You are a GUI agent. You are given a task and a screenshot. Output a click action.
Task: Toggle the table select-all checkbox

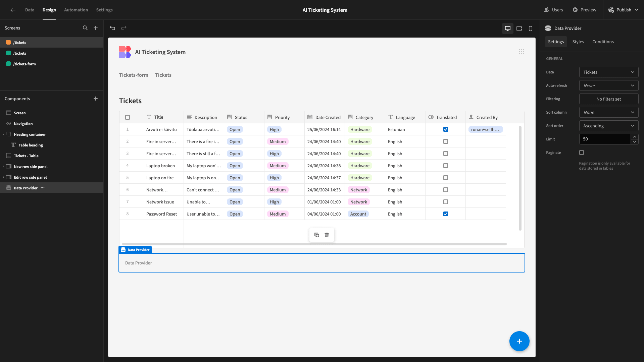pyautogui.click(x=128, y=117)
